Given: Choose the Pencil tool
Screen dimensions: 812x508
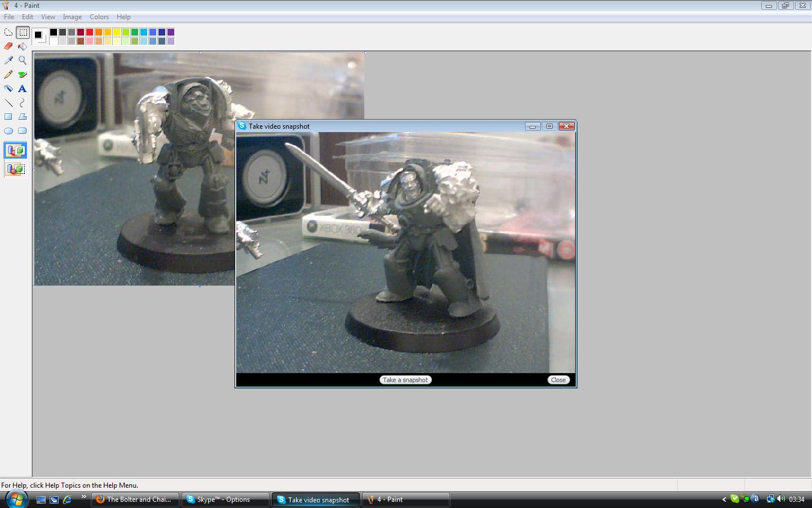Looking at the screenshot, I should click(x=8, y=75).
